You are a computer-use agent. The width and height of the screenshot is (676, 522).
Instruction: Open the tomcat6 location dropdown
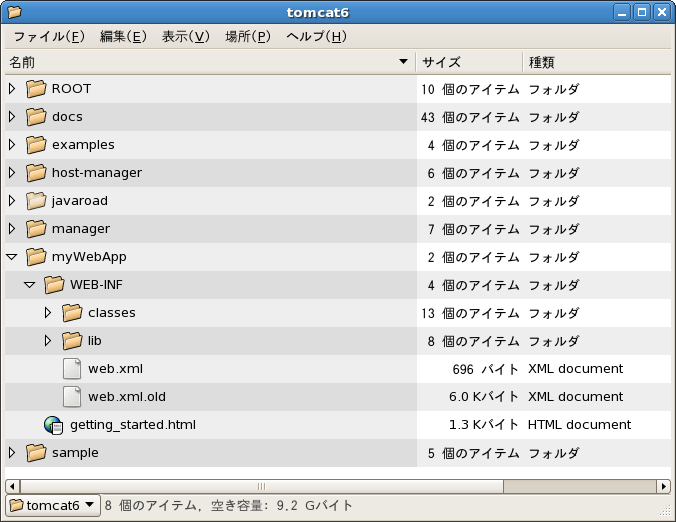point(53,505)
